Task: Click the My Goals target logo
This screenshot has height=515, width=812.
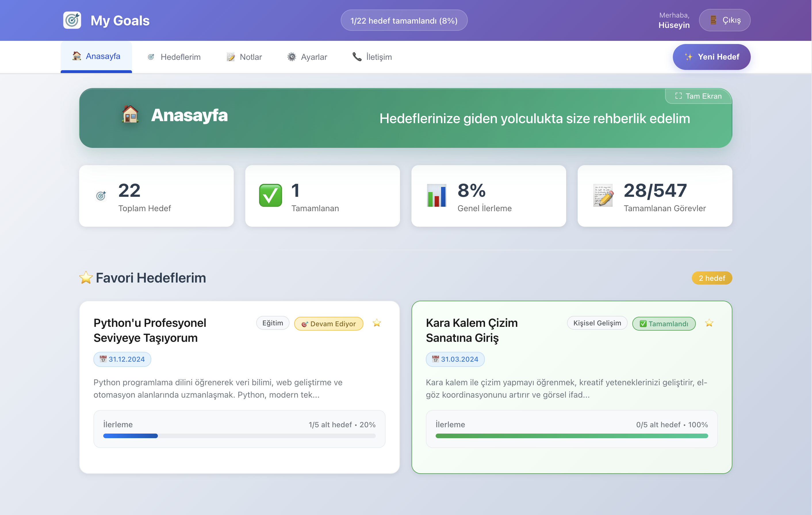Action: pos(72,20)
